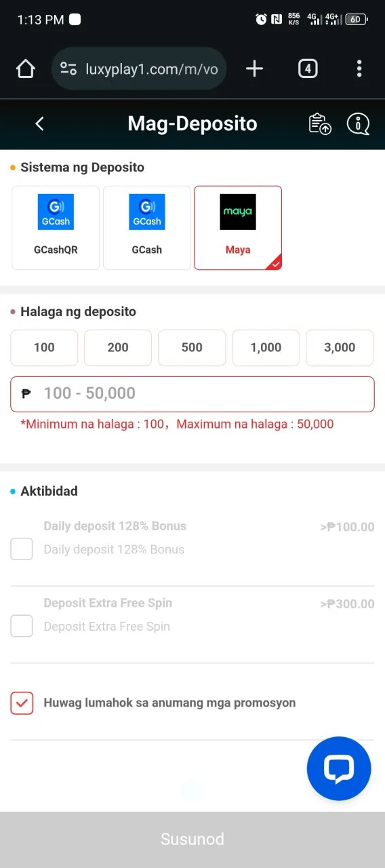Choose the 1,000 preset amount

coord(266,347)
